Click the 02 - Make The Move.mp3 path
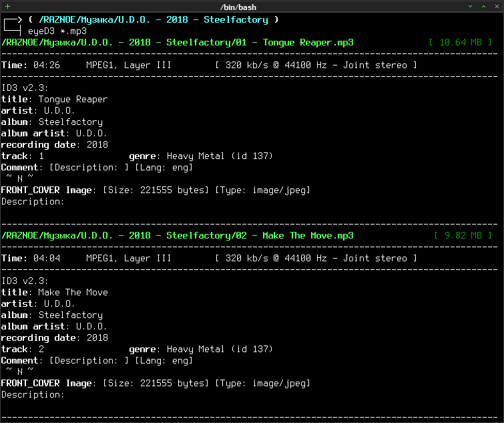The width and height of the screenshot is (504, 423). [178, 235]
